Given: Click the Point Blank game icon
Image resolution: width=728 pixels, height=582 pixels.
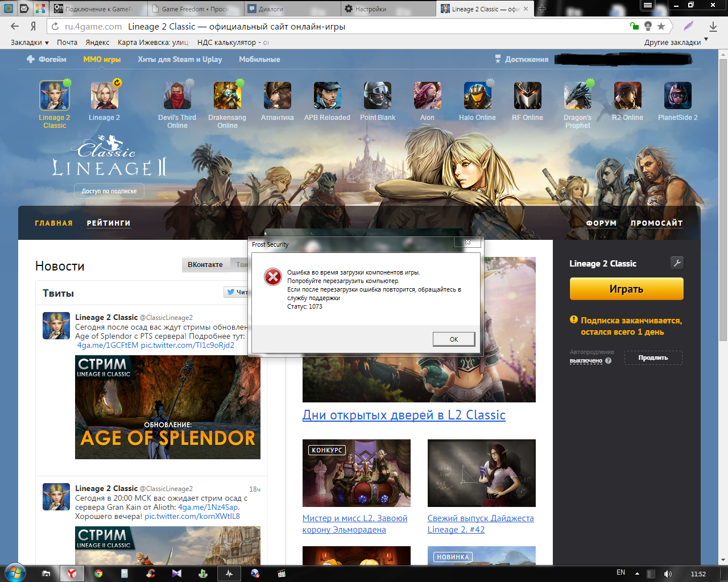Looking at the screenshot, I should pos(377,95).
